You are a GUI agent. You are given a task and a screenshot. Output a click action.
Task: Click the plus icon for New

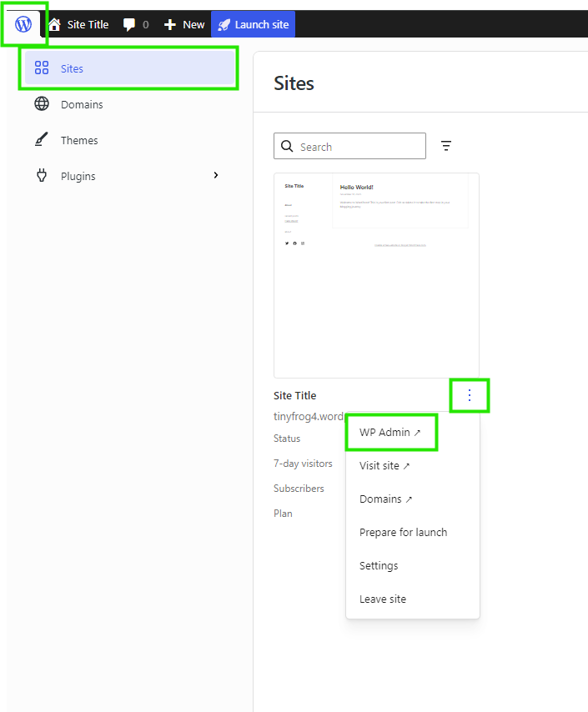click(x=170, y=24)
